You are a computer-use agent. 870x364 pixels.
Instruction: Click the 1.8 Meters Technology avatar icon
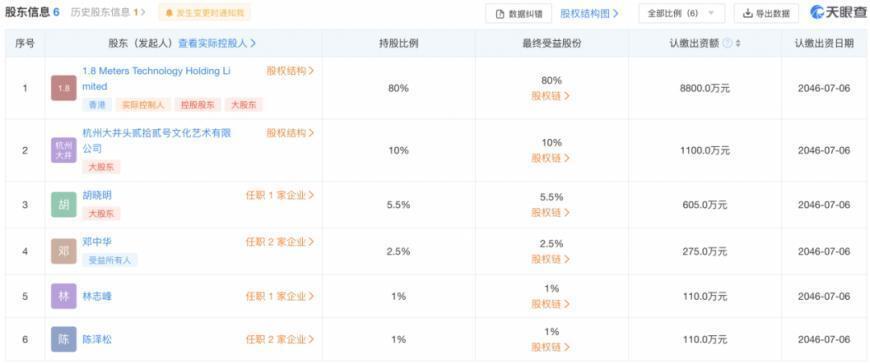[x=64, y=88]
